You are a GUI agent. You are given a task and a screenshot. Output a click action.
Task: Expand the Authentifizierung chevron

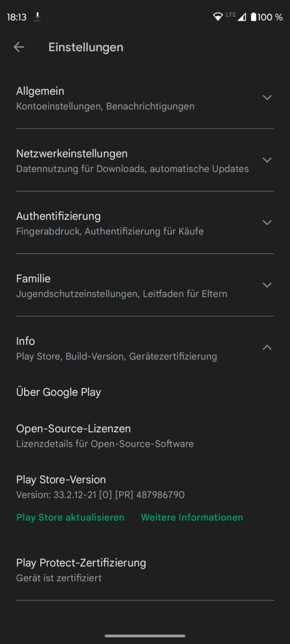point(267,222)
